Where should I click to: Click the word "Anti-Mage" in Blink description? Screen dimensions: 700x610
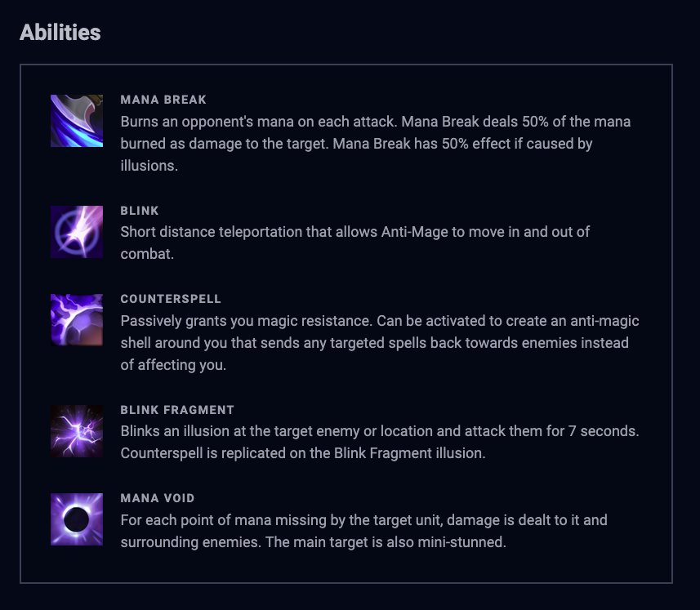point(415,232)
